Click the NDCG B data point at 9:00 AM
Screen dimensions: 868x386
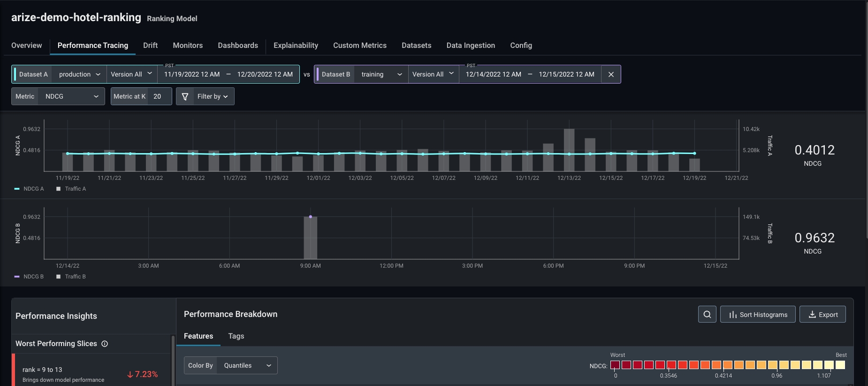[311, 216]
